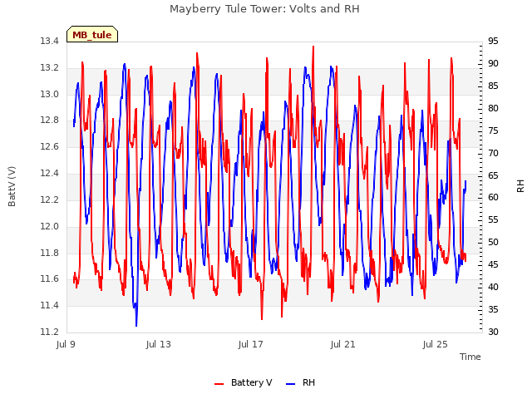Click the 95 right axis value
The image size is (532, 399).
(493, 41)
